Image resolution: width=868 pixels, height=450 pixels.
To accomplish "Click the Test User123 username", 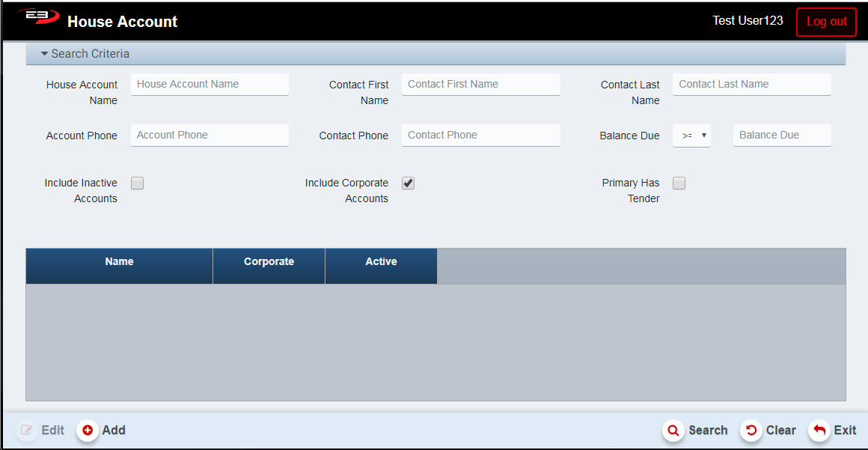I will (748, 21).
